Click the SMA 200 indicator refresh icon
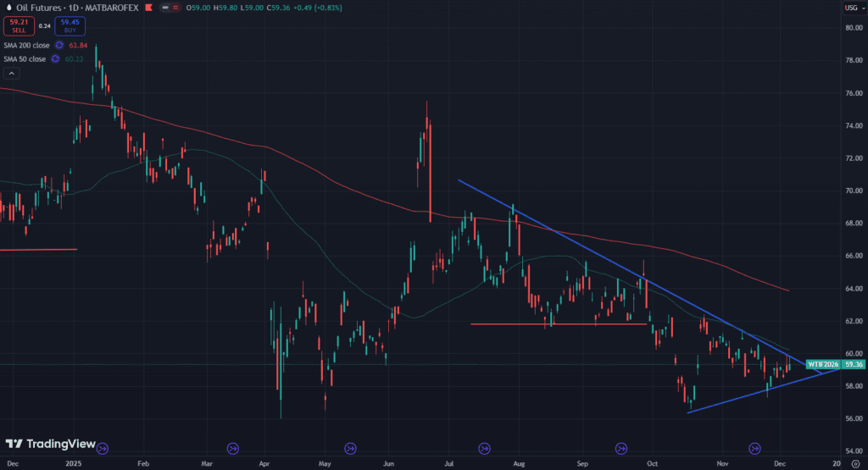 coord(59,45)
